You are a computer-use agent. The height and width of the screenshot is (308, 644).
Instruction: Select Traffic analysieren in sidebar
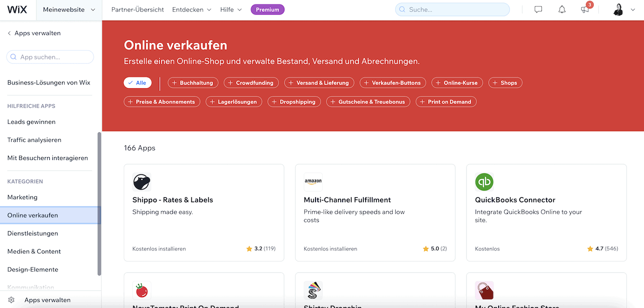34,140
